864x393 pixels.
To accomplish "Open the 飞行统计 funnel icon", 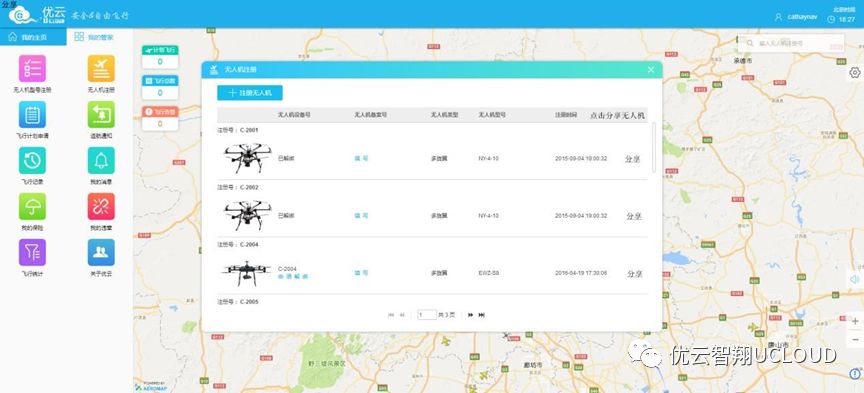I will tap(33, 252).
